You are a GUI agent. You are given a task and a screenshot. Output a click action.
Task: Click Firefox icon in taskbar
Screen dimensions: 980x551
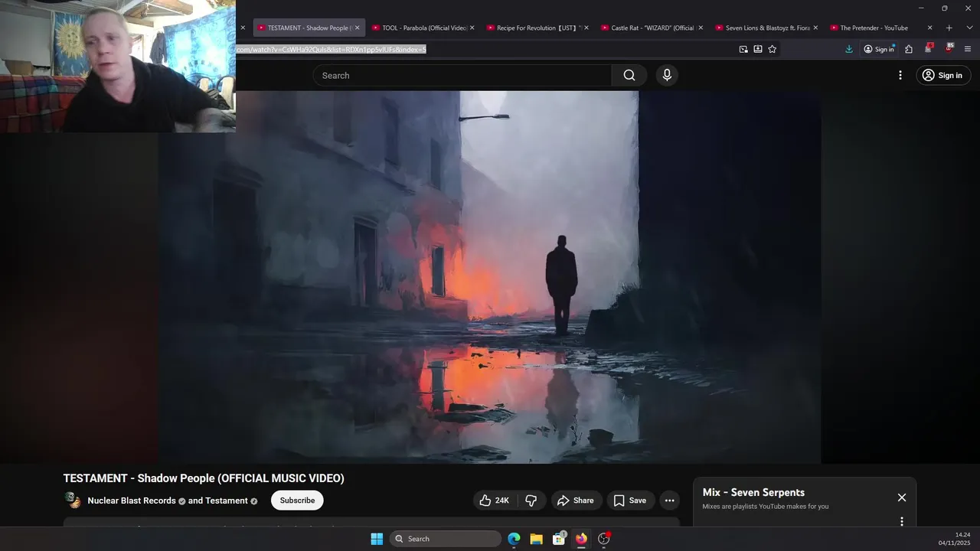click(x=581, y=539)
